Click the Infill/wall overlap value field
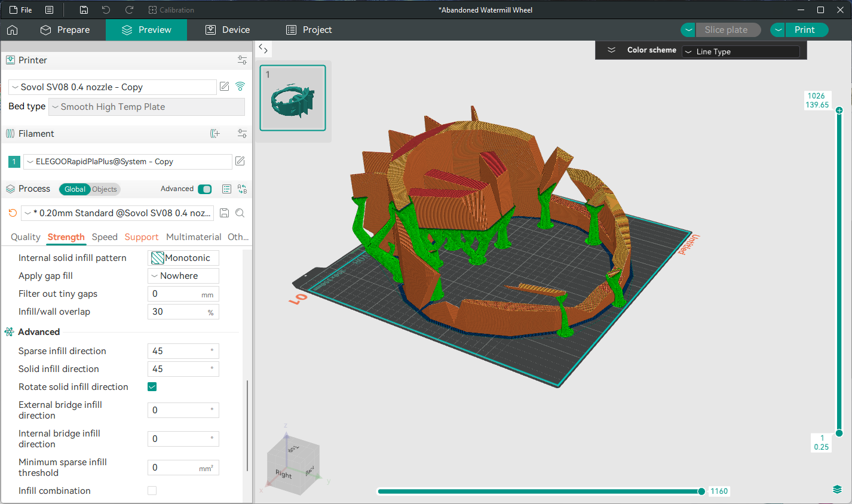 [183, 312]
